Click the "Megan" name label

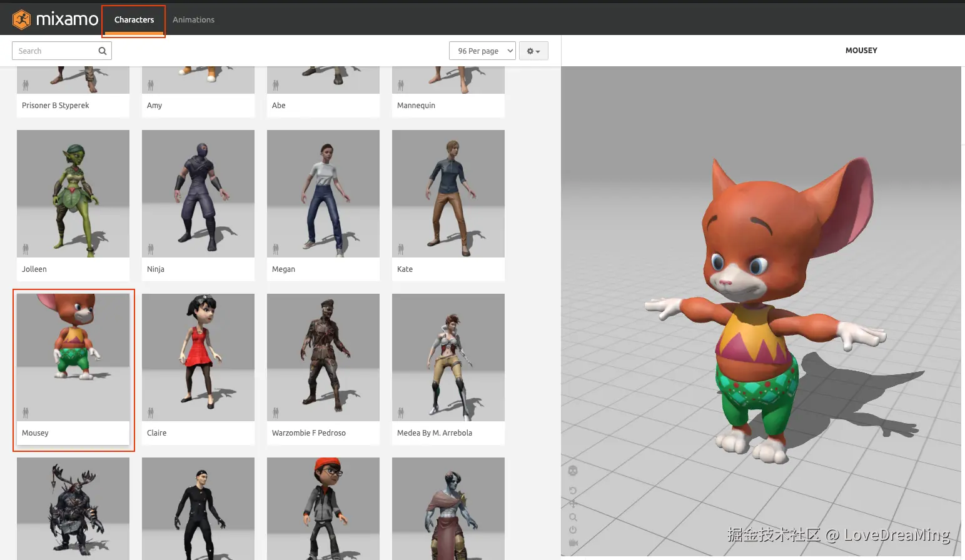283,269
